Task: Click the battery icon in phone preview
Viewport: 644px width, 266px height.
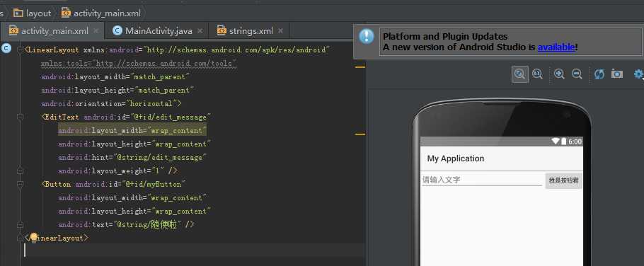Action: 563,141
